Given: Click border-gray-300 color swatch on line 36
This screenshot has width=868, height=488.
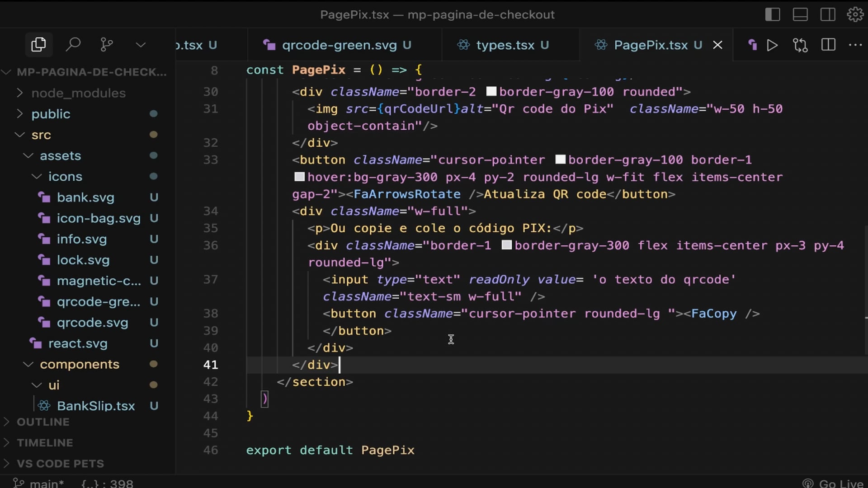Looking at the screenshot, I should click(507, 245).
